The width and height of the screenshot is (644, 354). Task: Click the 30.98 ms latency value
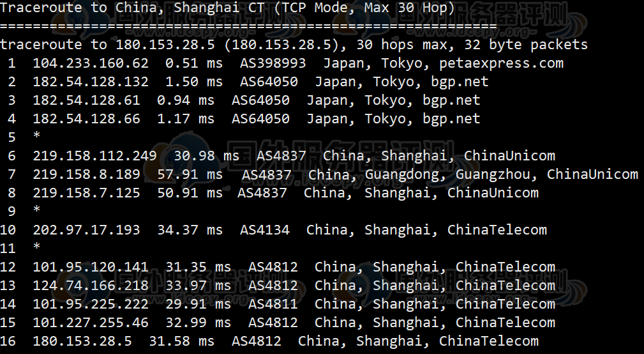pos(206,155)
